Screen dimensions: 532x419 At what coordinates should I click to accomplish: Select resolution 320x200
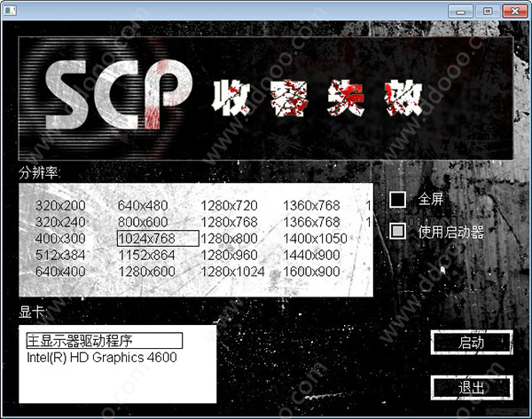click(x=60, y=206)
